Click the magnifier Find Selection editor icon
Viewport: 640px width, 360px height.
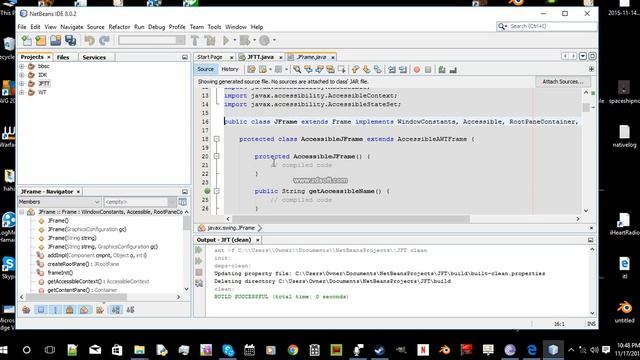pos(297,69)
